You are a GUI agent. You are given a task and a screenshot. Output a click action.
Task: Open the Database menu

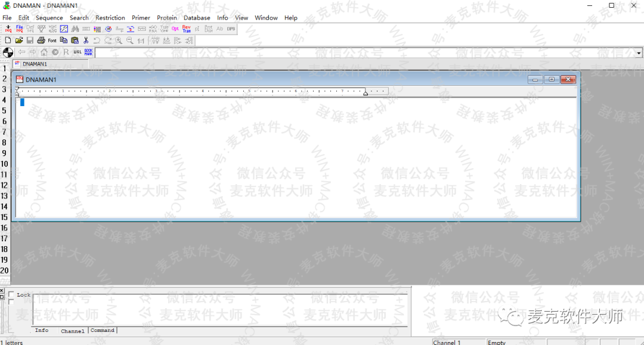click(x=197, y=18)
